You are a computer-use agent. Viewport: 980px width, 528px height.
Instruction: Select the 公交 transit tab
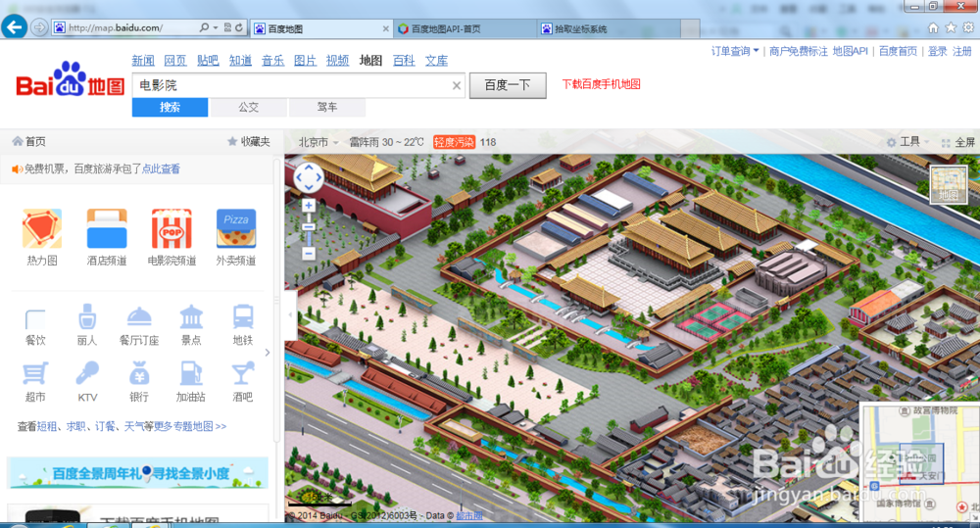pos(248,107)
